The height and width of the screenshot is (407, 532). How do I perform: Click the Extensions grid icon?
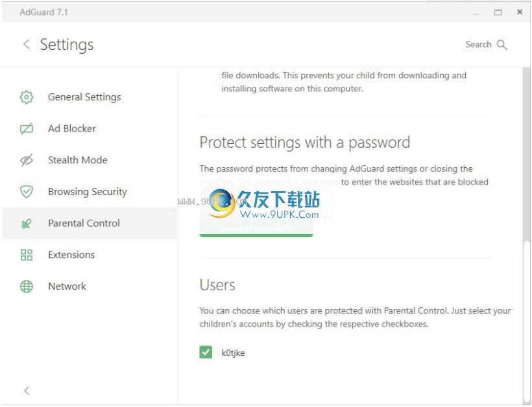[x=27, y=255]
